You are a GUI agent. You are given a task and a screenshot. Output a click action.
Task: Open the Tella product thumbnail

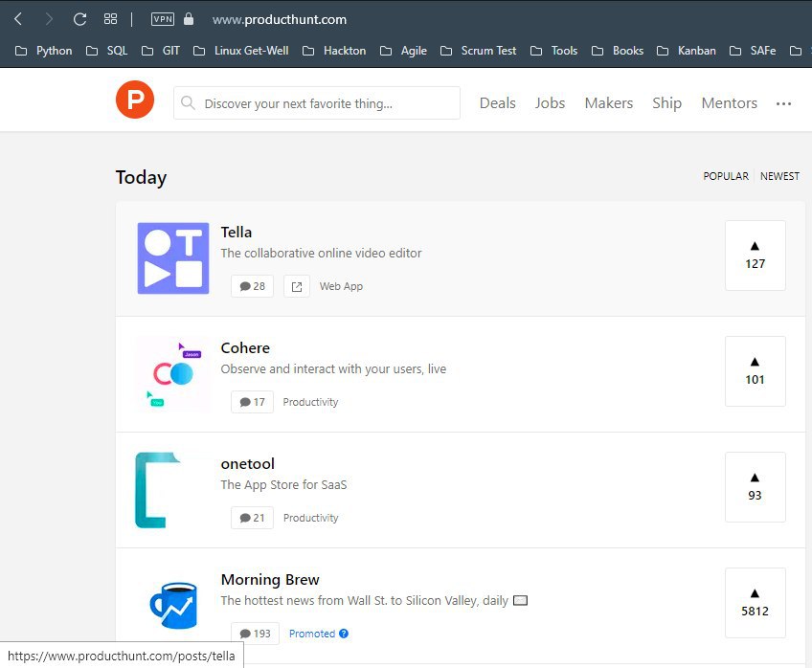tap(173, 258)
